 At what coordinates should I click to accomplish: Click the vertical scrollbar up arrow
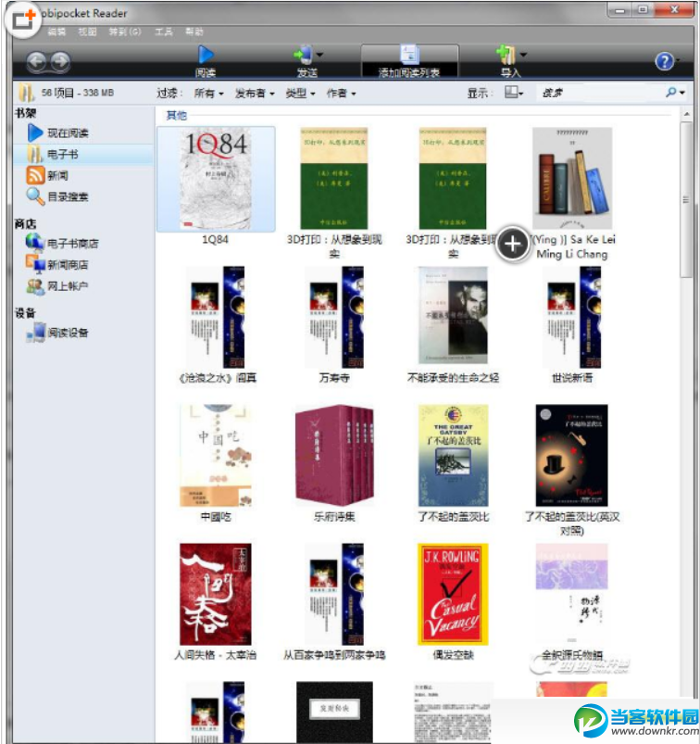click(686, 114)
